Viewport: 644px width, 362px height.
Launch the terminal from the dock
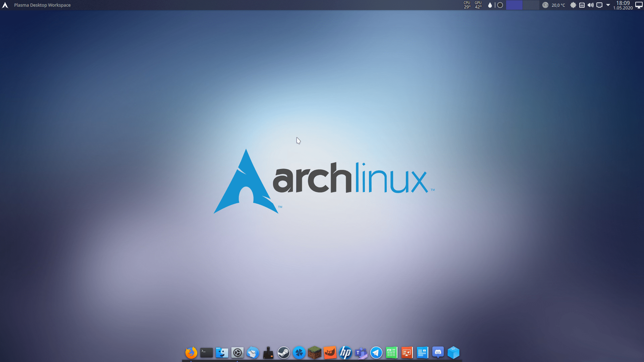tap(207, 353)
